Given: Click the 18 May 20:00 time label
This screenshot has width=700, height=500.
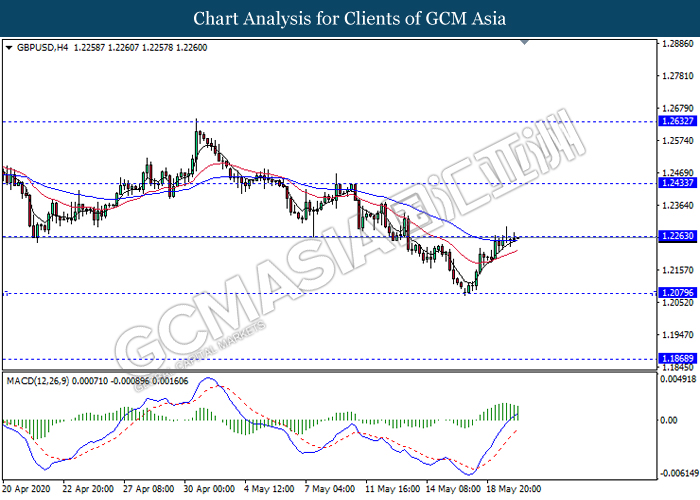Looking at the screenshot, I should point(513,489).
